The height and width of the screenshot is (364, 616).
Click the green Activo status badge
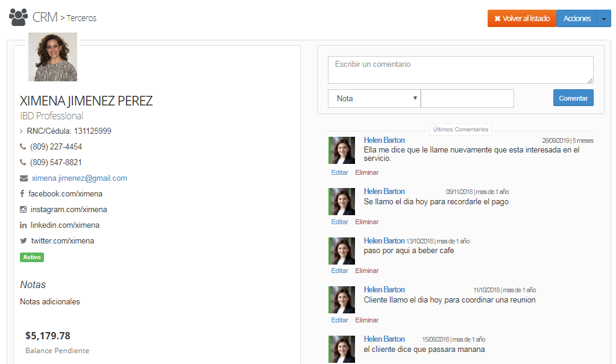click(32, 257)
